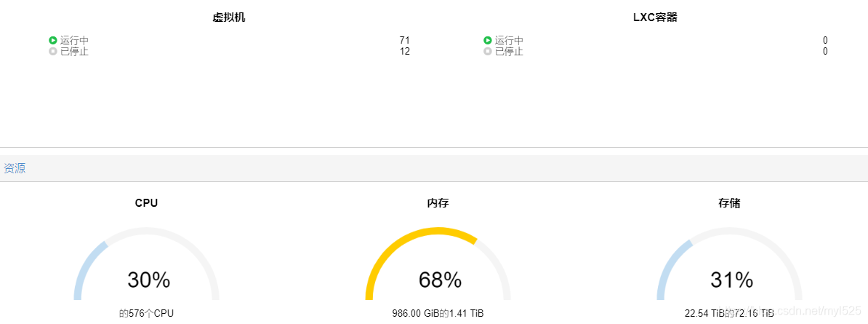
Task: Click the running VM count 71
Action: (x=405, y=41)
